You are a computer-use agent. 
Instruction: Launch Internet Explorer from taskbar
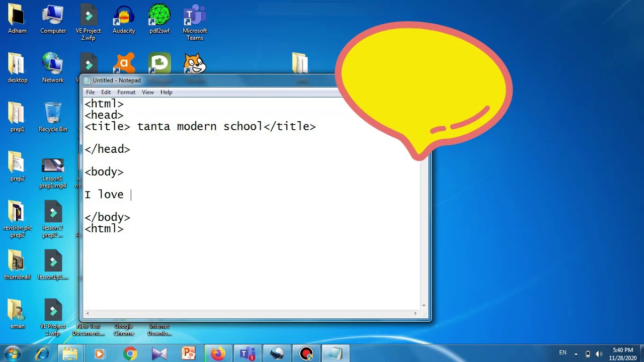point(42,354)
